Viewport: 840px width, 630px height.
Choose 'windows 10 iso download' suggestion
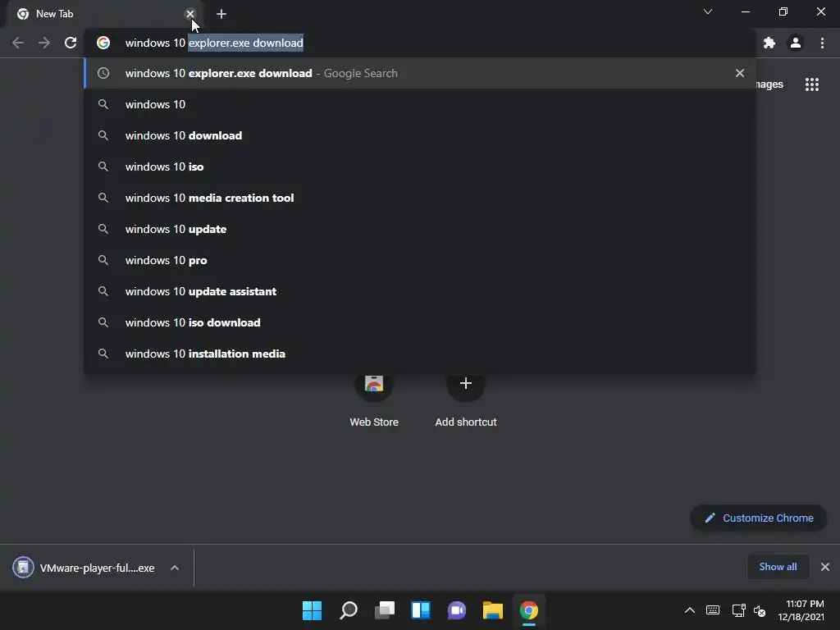pyautogui.click(x=420, y=322)
